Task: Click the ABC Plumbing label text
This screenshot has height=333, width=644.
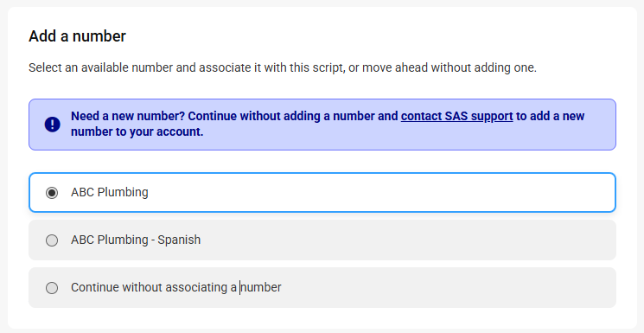Action: pos(109,192)
